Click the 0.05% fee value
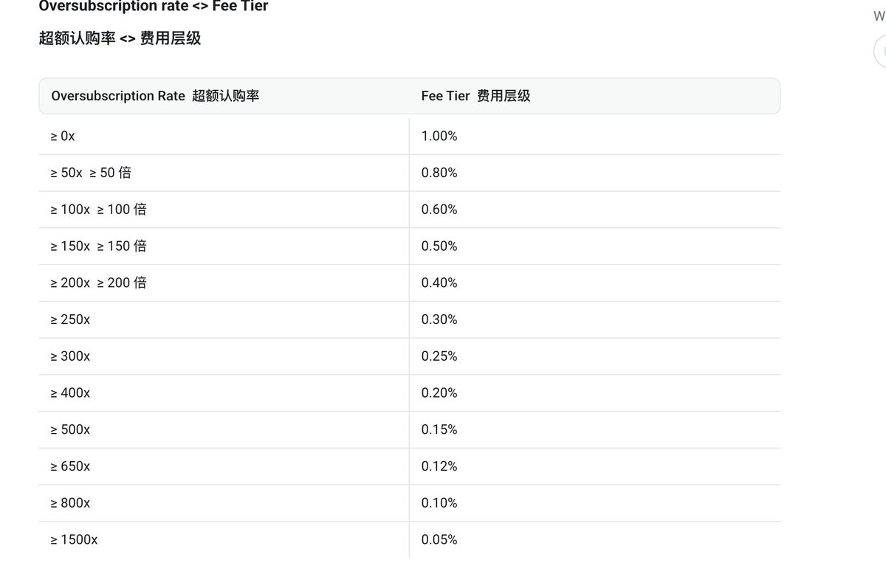 point(439,540)
